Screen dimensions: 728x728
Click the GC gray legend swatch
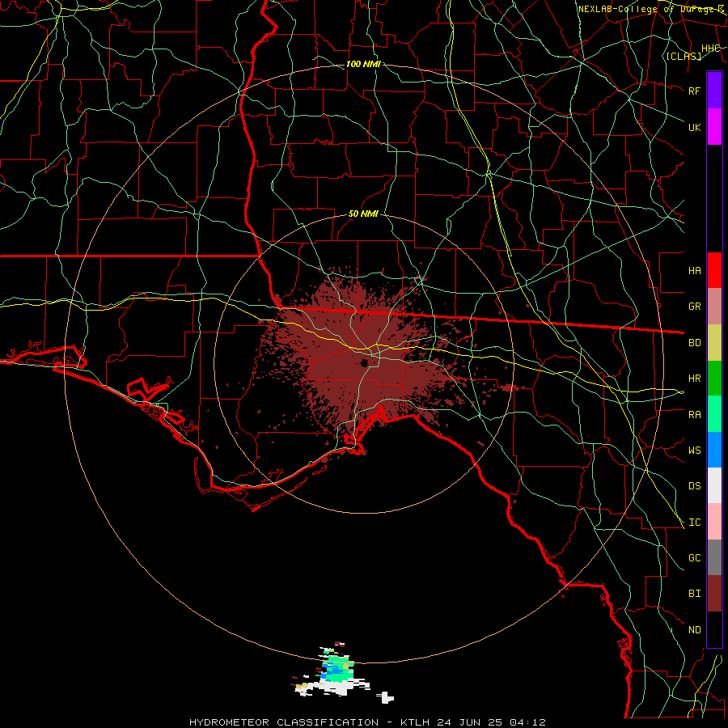(714, 557)
